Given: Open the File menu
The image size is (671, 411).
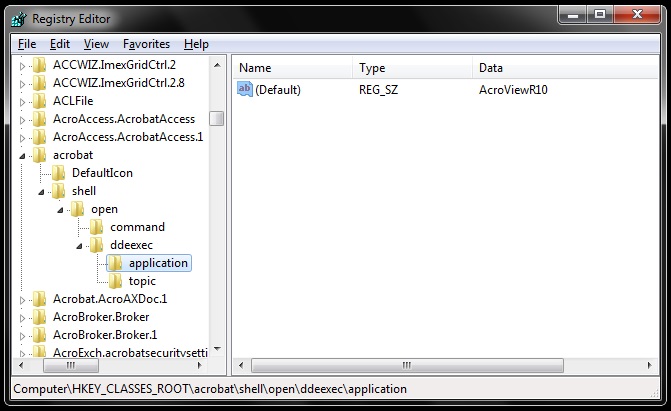Looking at the screenshot, I should pos(27,44).
